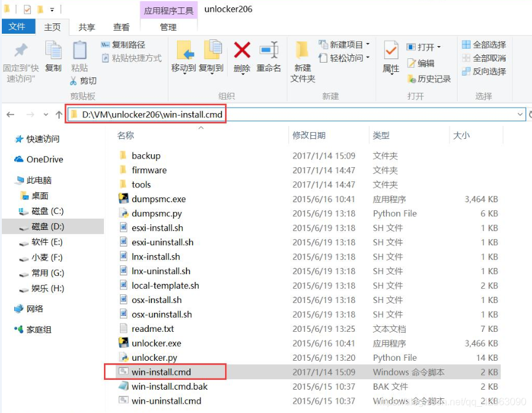This screenshot has width=532, height=413.
Task: Open the File (文件) tab
Action: coord(18,26)
